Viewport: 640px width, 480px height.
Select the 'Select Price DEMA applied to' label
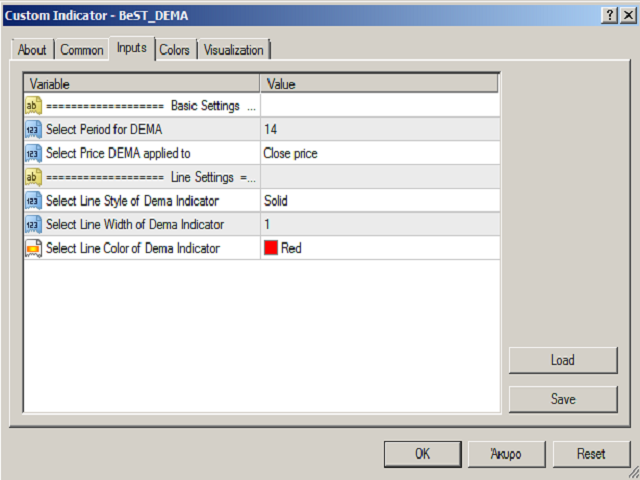coord(118,153)
